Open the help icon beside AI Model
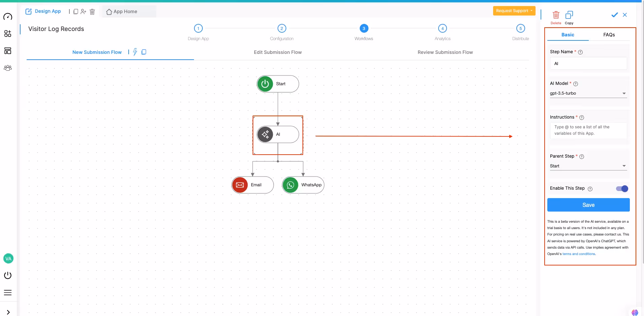The image size is (644, 316). [576, 84]
